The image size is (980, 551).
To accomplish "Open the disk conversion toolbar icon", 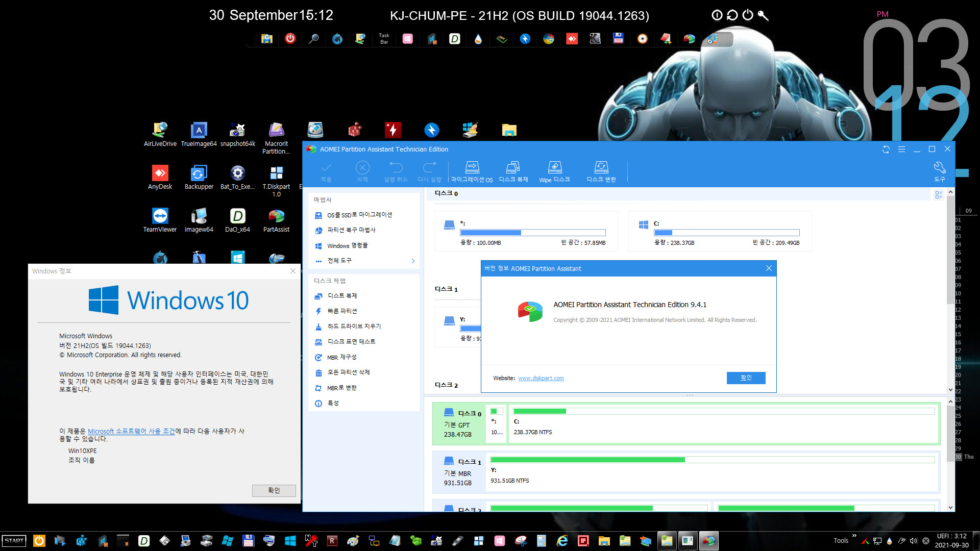I will coord(601,172).
